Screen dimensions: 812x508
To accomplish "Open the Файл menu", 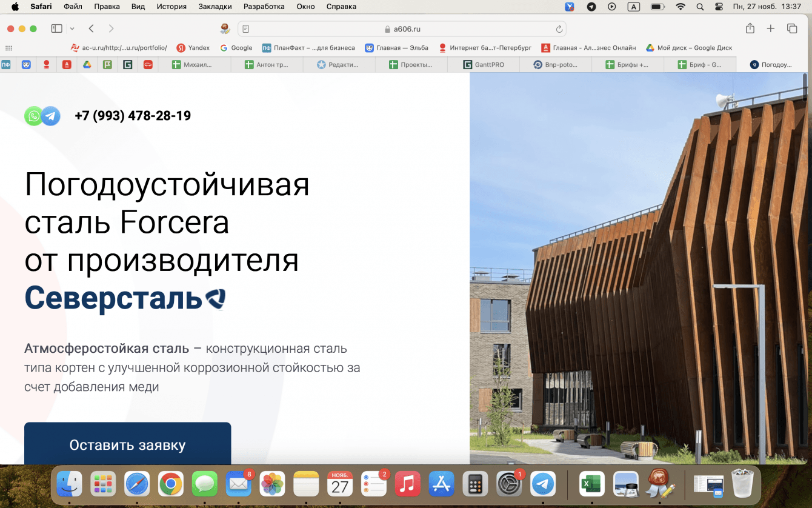I will tap(73, 7).
